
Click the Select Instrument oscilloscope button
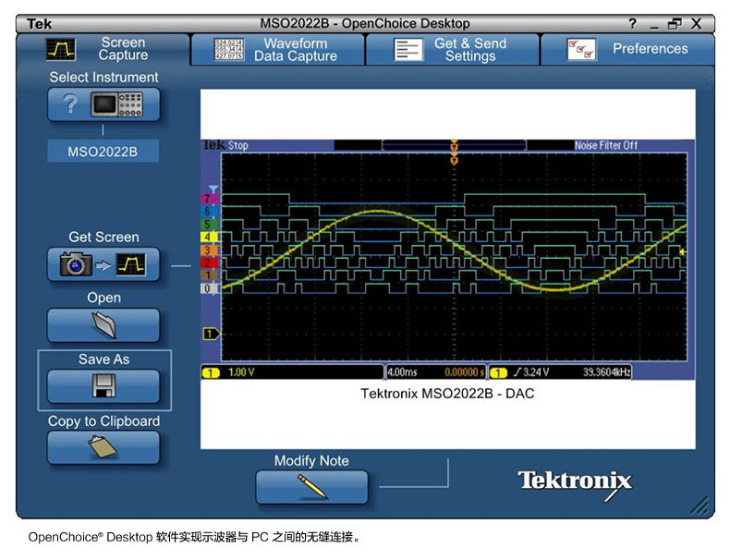coord(103,104)
